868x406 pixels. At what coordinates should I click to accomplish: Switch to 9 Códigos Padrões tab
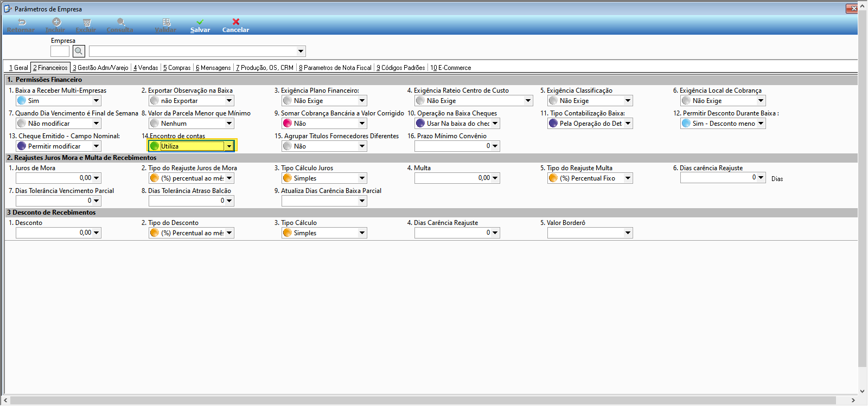401,68
